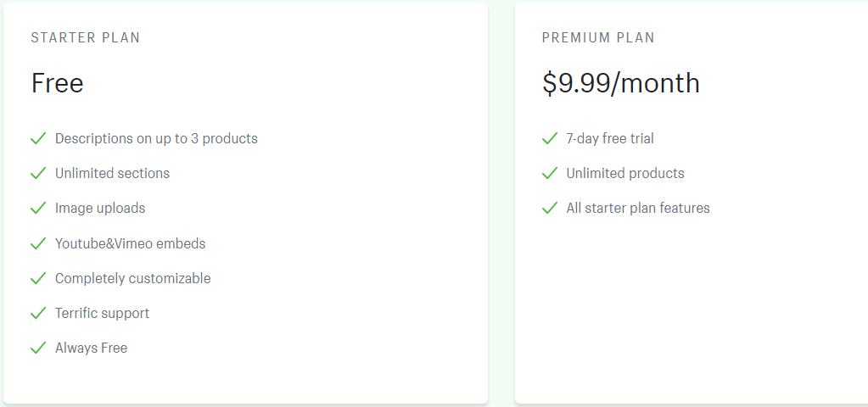Click the $9.99/month price text
Viewport: 868px width, 407px height.
(621, 83)
